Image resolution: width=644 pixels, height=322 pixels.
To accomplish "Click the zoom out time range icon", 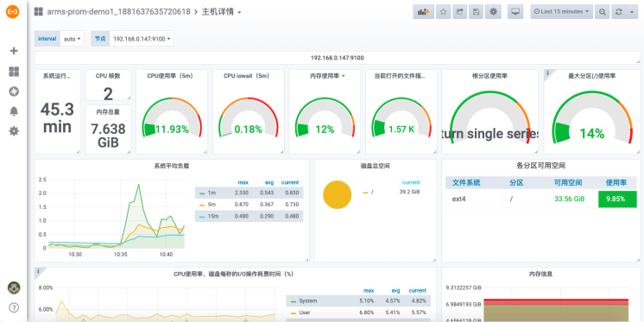I will pos(602,12).
